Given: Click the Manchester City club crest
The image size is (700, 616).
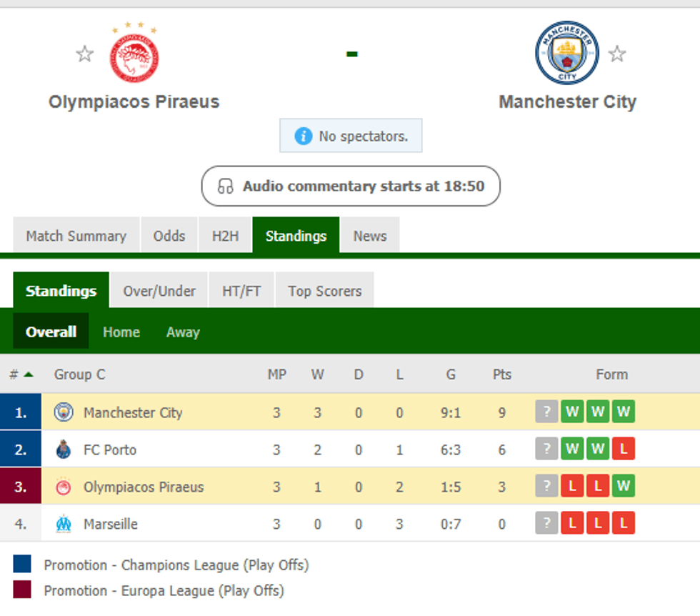Looking at the screenshot, I should click(567, 53).
